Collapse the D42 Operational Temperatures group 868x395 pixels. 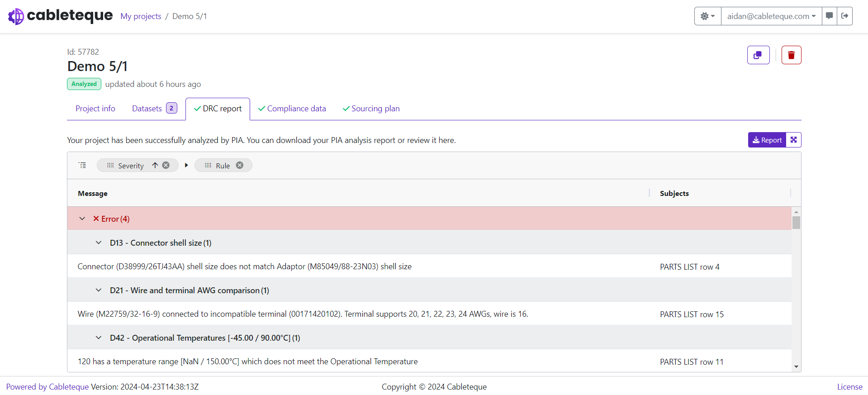click(x=99, y=338)
